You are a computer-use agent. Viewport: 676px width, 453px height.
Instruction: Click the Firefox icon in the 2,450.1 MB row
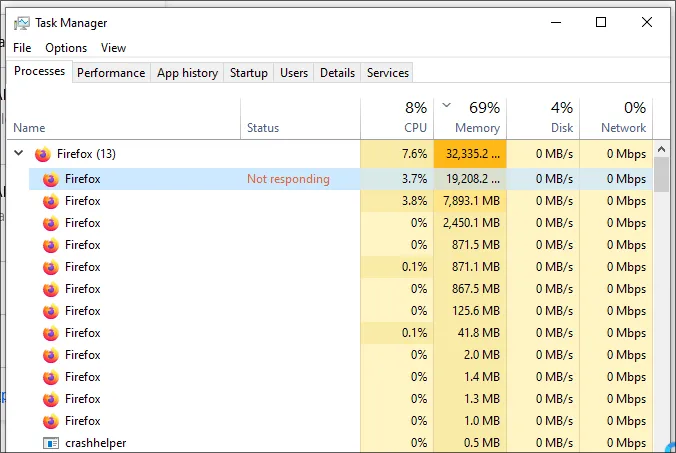[51, 223]
